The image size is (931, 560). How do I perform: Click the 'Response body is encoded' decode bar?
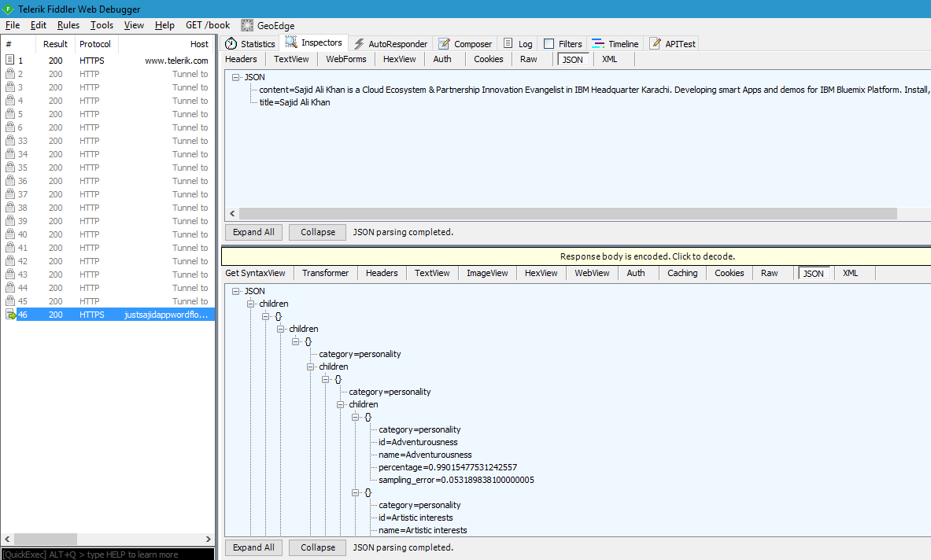pyautogui.click(x=576, y=256)
